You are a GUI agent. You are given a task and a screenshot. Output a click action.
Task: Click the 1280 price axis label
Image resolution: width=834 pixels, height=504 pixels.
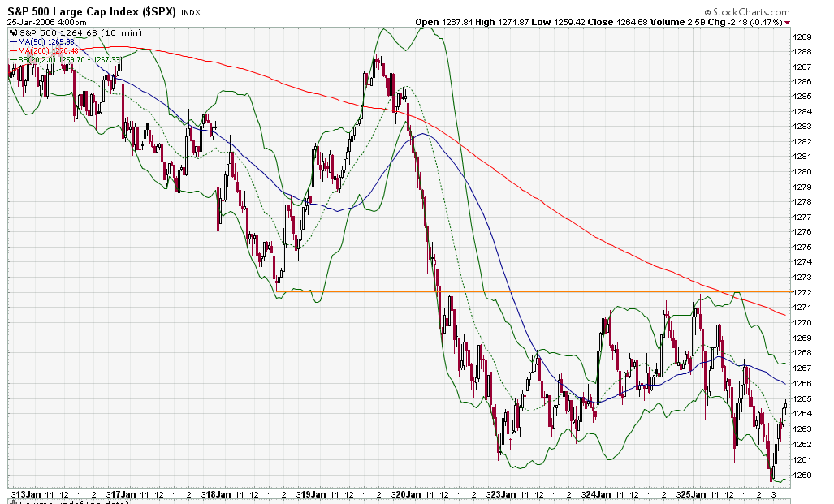[x=802, y=171]
